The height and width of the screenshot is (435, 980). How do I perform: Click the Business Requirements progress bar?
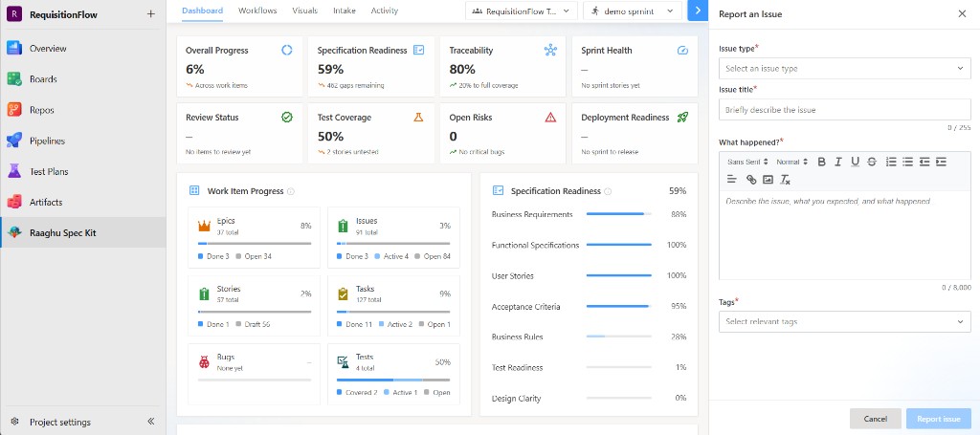coord(619,214)
